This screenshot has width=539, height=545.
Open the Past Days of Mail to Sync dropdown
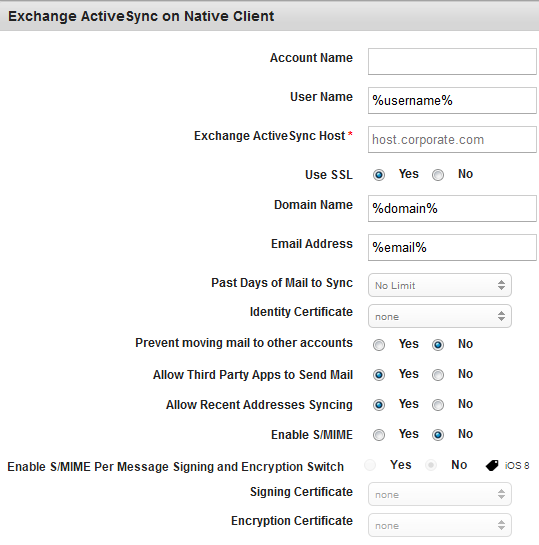pos(440,285)
